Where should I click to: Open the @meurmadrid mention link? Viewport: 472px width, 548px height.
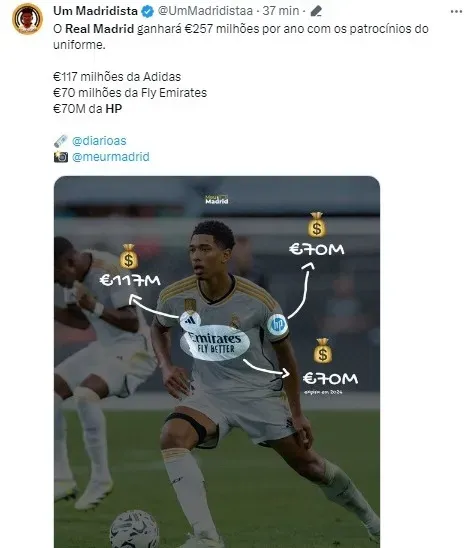(x=110, y=157)
